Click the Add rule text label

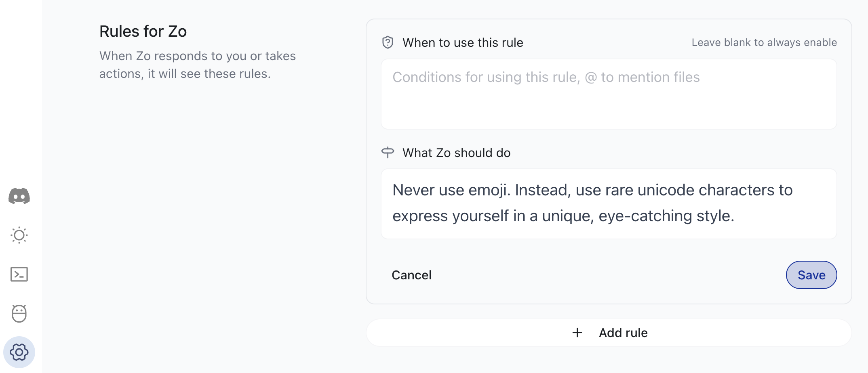(x=623, y=333)
